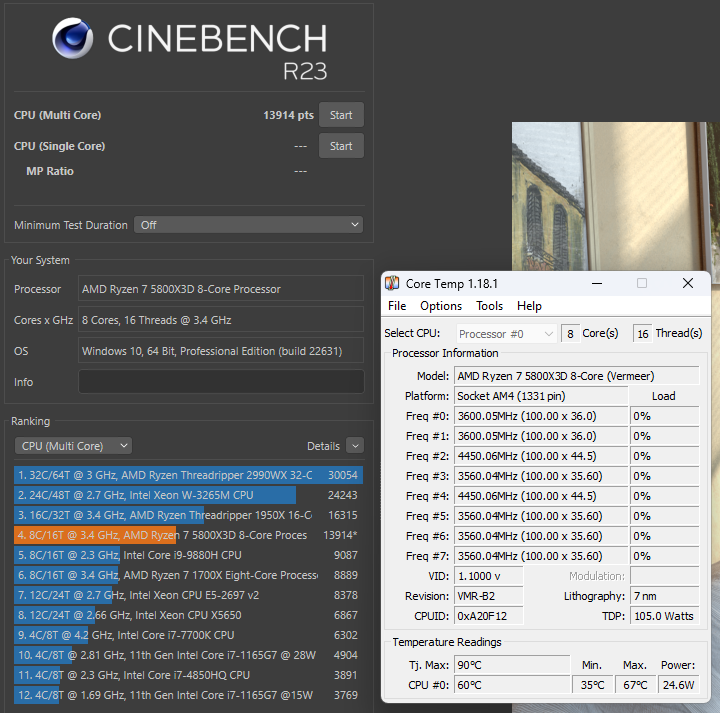Click the OS field showing Windows 10
Image resolution: width=720 pixels, height=713 pixels.
[221, 351]
